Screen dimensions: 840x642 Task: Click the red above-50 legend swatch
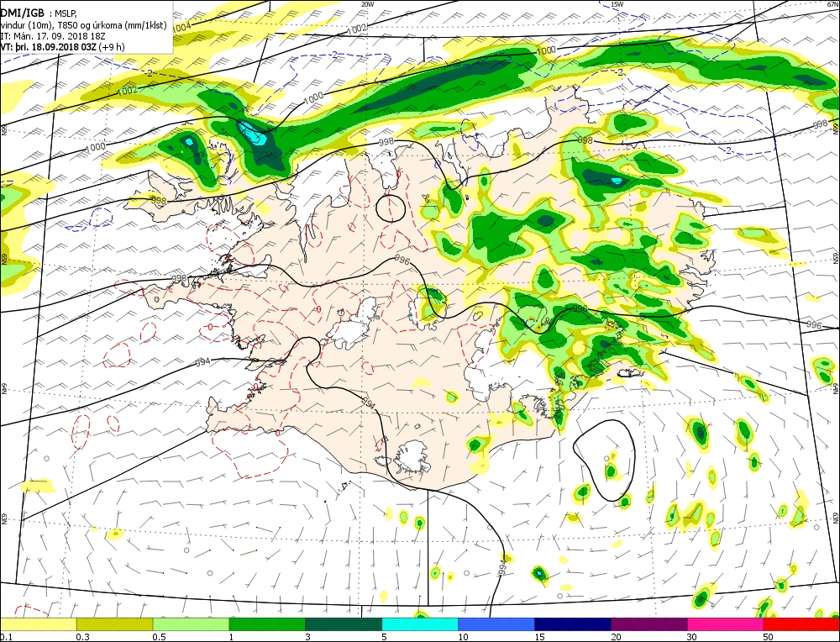click(x=801, y=624)
